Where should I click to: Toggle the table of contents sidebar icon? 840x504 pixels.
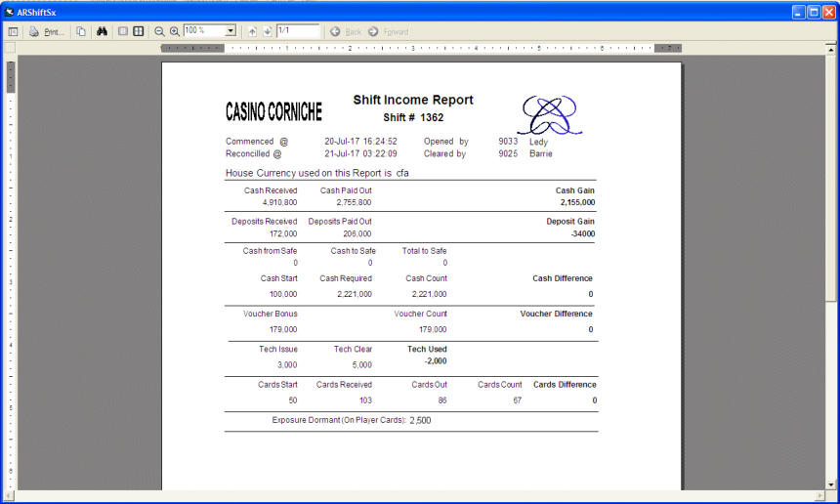tap(14, 31)
